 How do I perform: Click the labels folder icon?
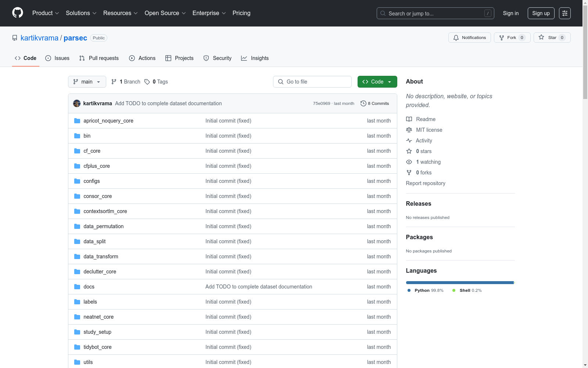pyautogui.click(x=77, y=302)
